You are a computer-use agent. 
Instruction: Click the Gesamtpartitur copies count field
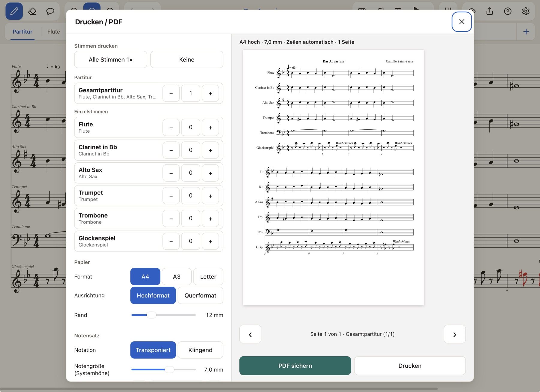190,93
